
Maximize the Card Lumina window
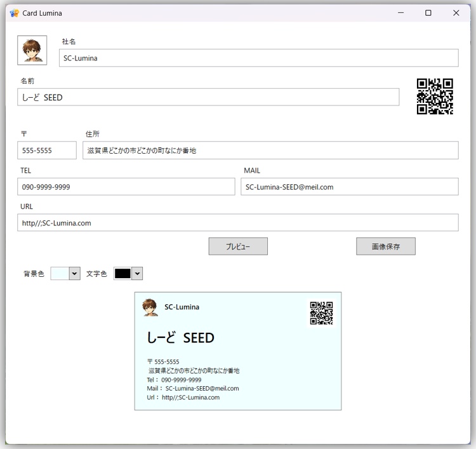pyautogui.click(x=428, y=13)
